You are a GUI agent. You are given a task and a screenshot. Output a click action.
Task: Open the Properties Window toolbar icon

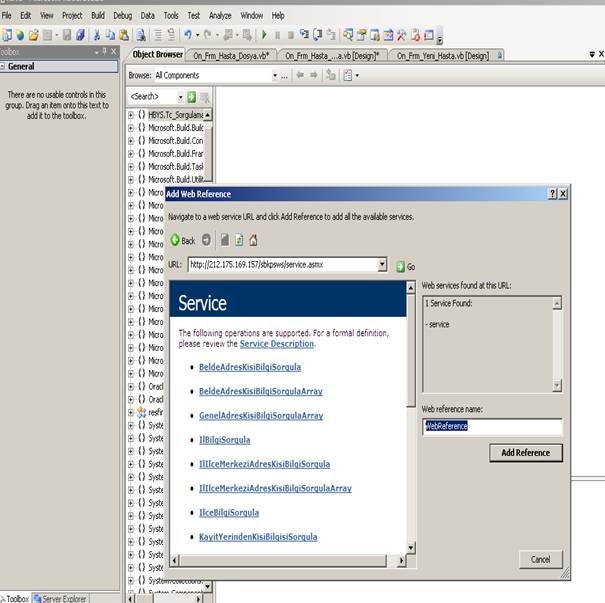(362, 35)
